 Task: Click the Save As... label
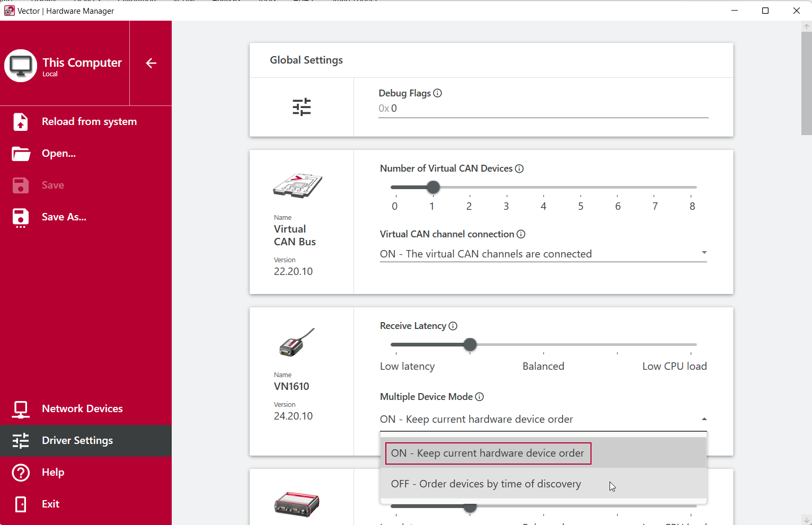(64, 217)
